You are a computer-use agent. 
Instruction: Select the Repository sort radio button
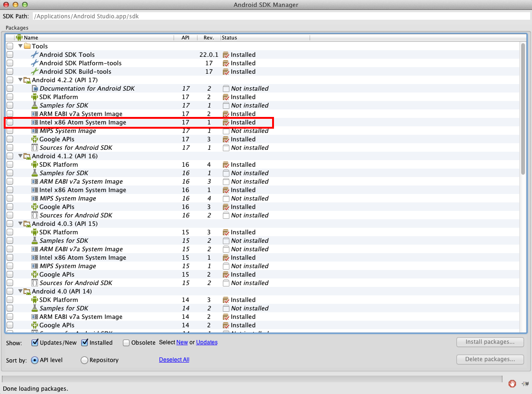(84, 360)
